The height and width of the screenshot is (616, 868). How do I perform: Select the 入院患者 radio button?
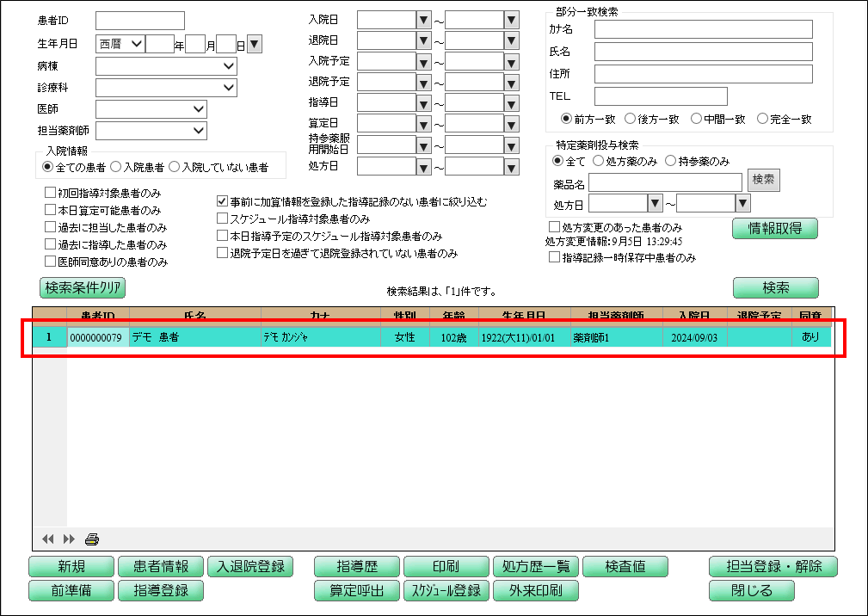pos(114,167)
